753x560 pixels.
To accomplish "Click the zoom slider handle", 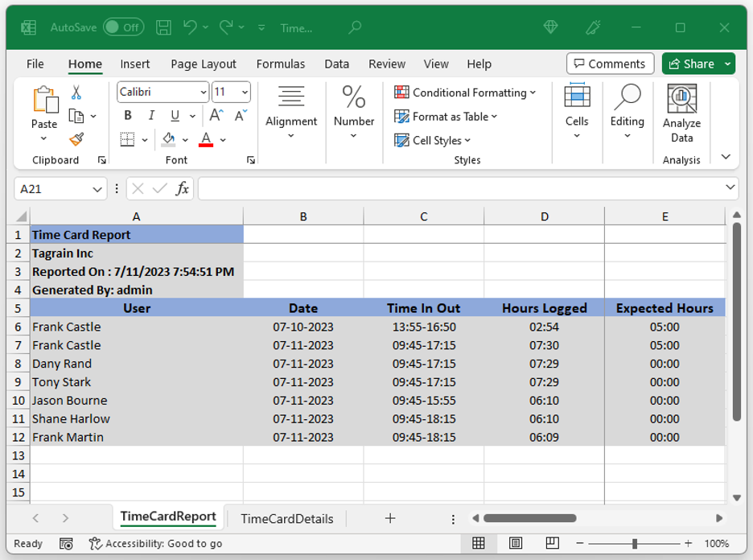I will [x=635, y=544].
